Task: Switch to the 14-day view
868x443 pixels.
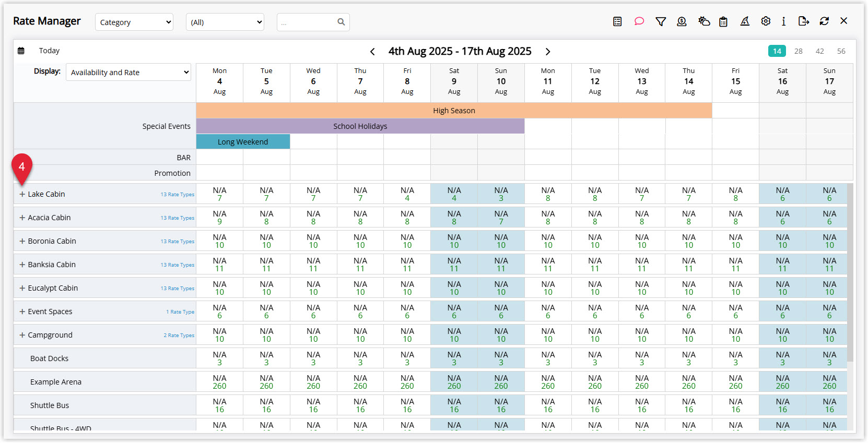Action: (777, 51)
